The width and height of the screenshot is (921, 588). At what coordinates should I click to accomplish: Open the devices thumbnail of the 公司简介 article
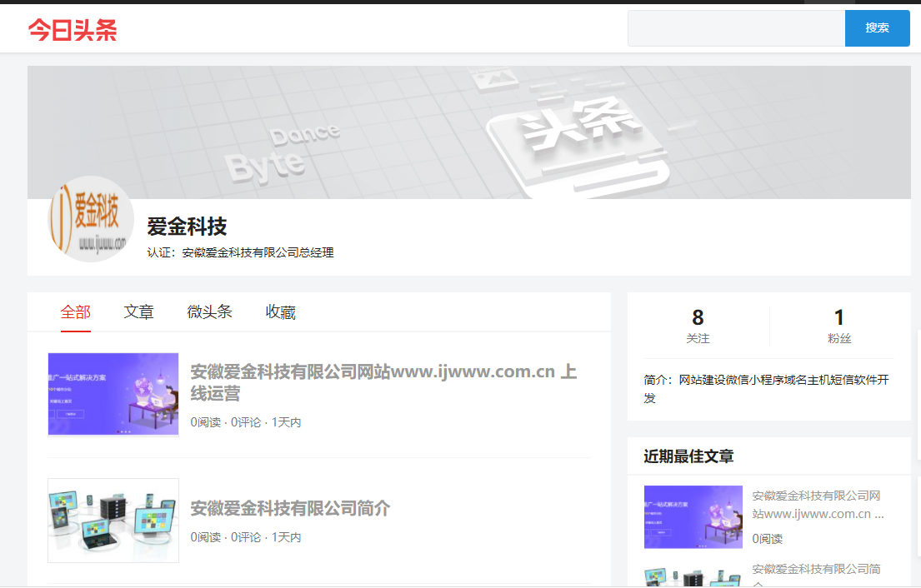113,521
